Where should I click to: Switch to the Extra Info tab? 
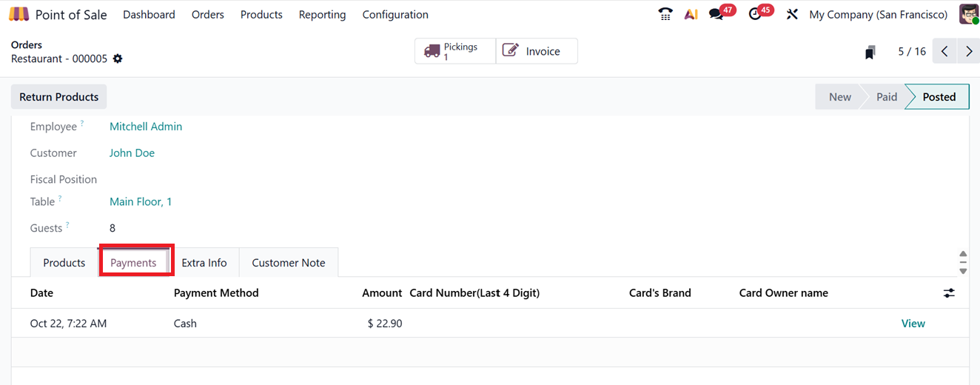[204, 263]
